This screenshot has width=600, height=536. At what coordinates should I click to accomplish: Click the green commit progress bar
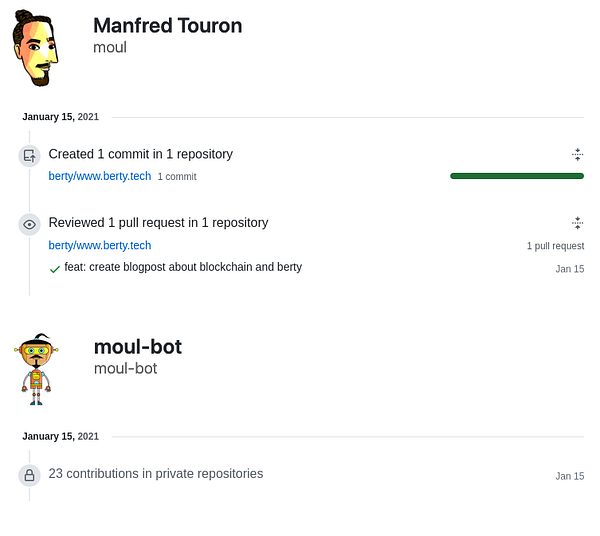517,176
